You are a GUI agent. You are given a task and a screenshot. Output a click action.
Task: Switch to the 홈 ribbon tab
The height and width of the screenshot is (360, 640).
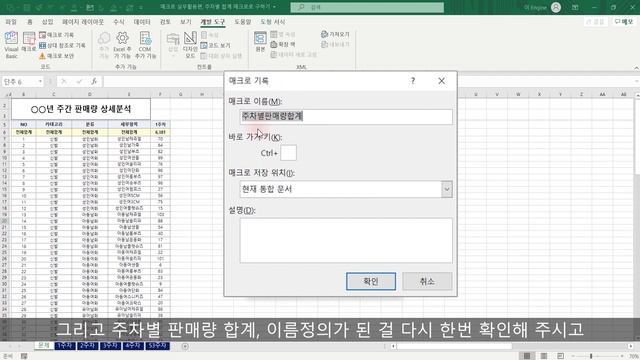(29, 22)
